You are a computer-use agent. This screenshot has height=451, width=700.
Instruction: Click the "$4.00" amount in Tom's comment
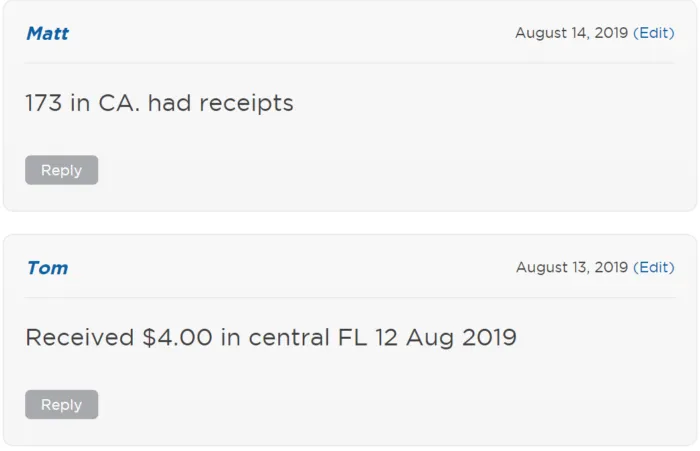[177, 338]
